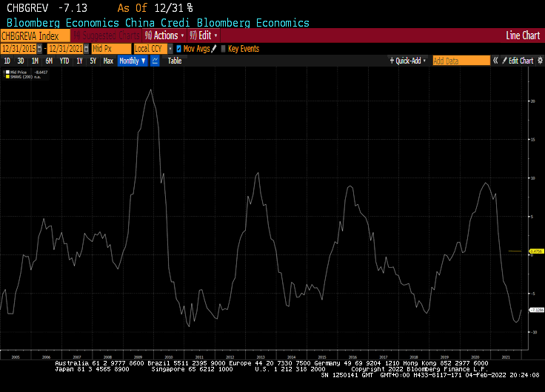
Task: Click the yellow SMAVG legend swatch
Action: tap(8, 76)
